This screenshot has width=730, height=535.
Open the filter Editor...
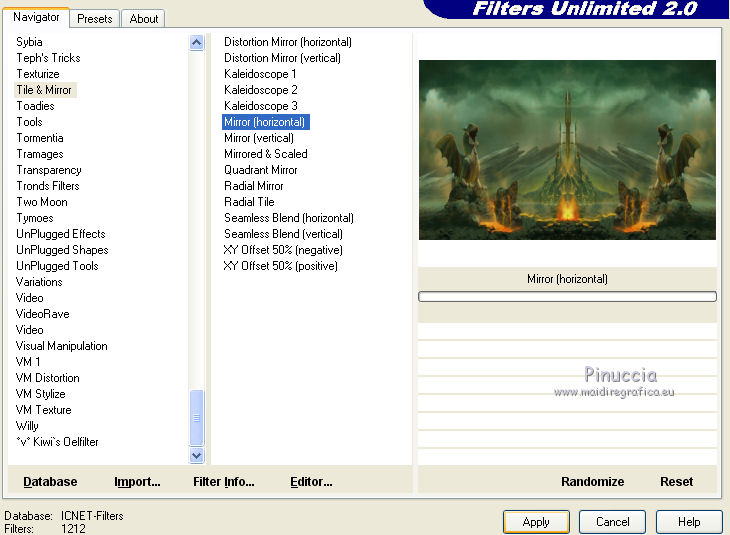click(311, 481)
